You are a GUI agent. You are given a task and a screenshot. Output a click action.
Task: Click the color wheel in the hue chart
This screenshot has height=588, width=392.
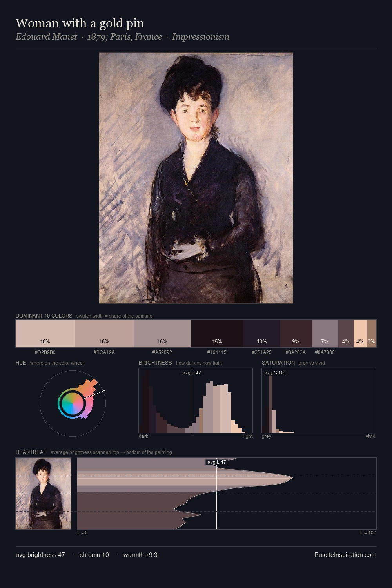[x=73, y=403]
